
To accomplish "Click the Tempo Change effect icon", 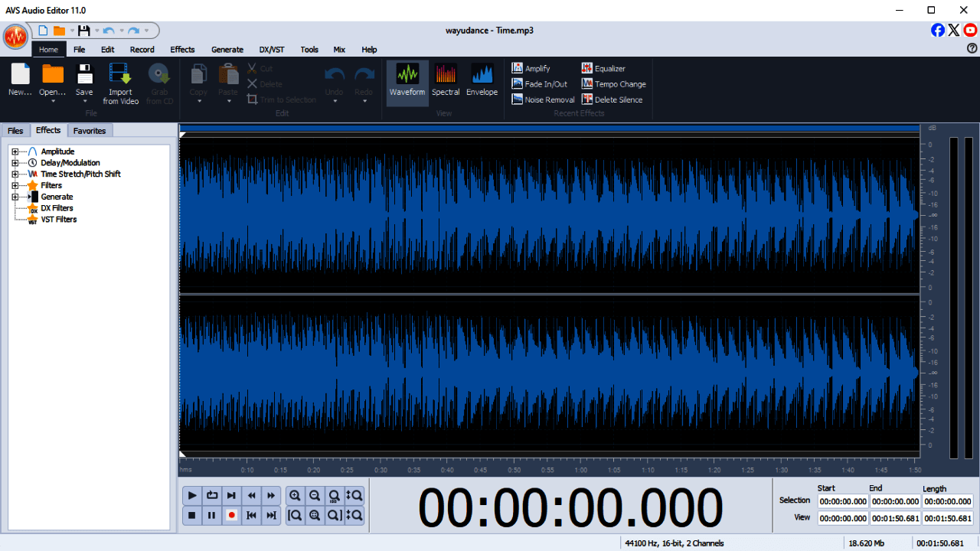I will [x=587, y=84].
